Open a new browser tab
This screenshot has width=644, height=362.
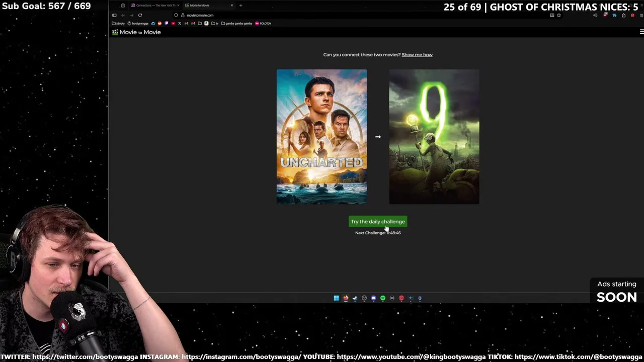point(240,6)
